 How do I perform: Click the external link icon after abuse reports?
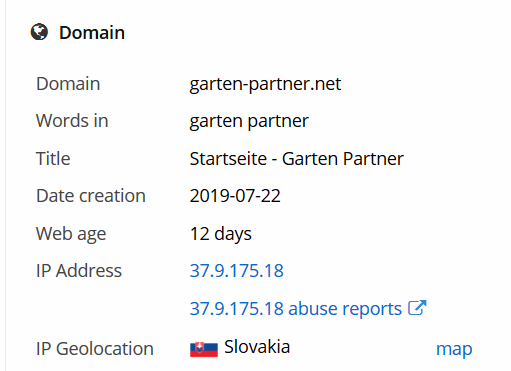pos(417,308)
